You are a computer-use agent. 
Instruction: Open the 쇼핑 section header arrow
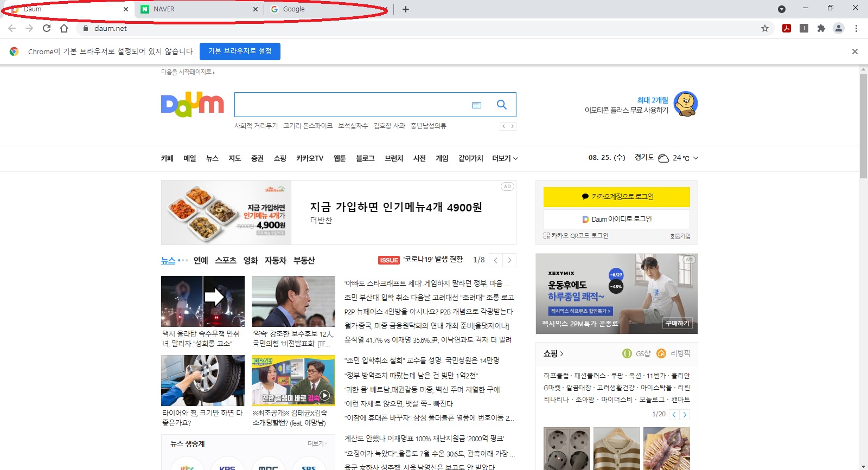tap(553, 353)
